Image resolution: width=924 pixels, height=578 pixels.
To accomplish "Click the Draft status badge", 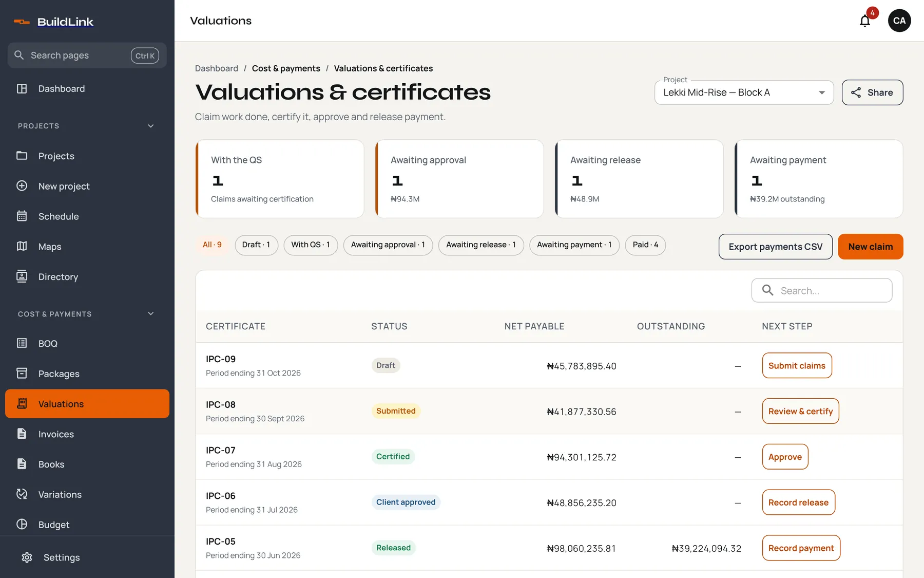I will pyautogui.click(x=386, y=365).
